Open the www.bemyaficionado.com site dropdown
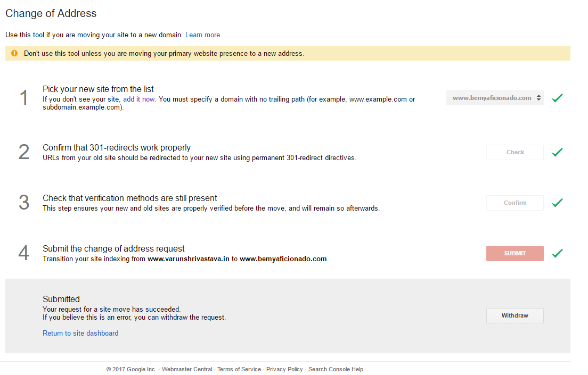This screenshot has width=588, height=375. point(495,98)
